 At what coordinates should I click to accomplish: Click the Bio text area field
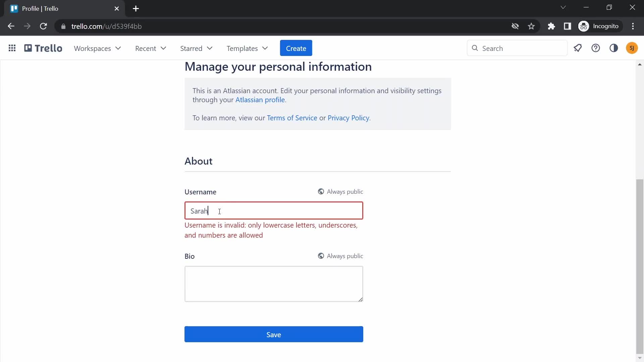[x=273, y=283]
